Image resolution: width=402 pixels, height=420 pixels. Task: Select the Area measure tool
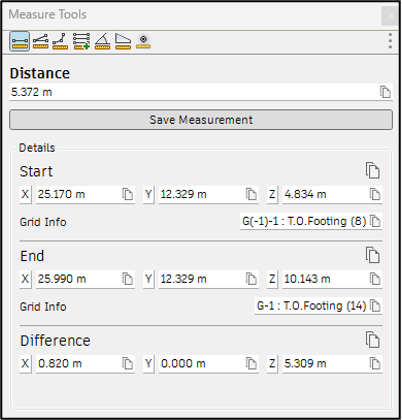(x=123, y=41)
